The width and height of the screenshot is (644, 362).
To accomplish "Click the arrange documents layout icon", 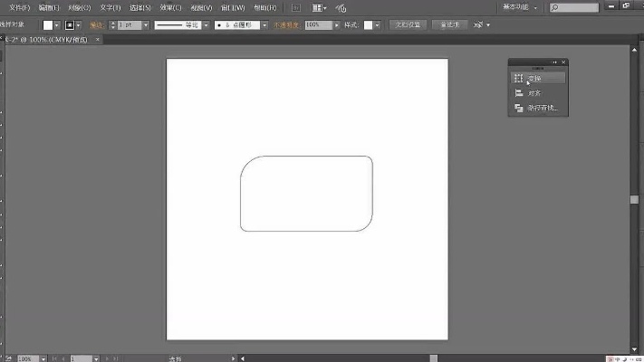I will (317, 8).
